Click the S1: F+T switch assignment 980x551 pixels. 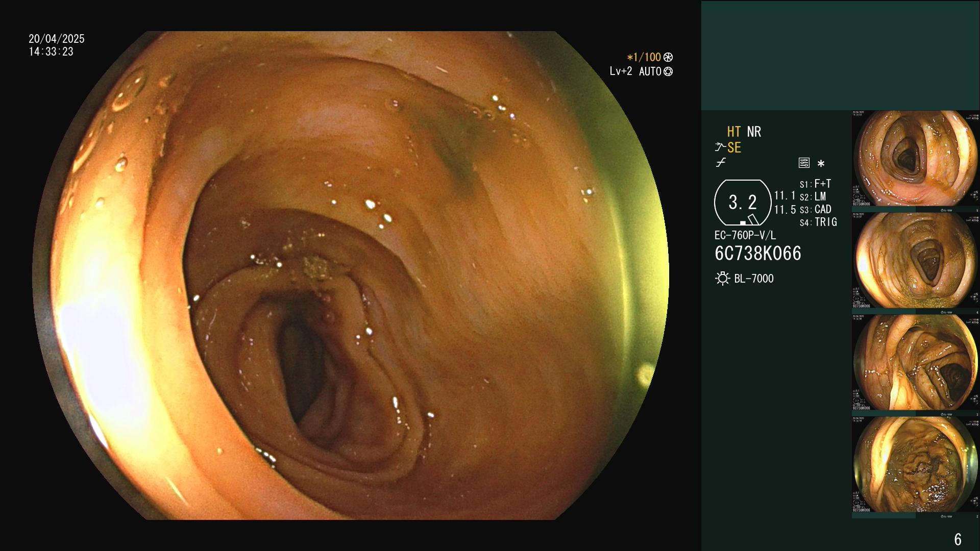click(815, 184)
